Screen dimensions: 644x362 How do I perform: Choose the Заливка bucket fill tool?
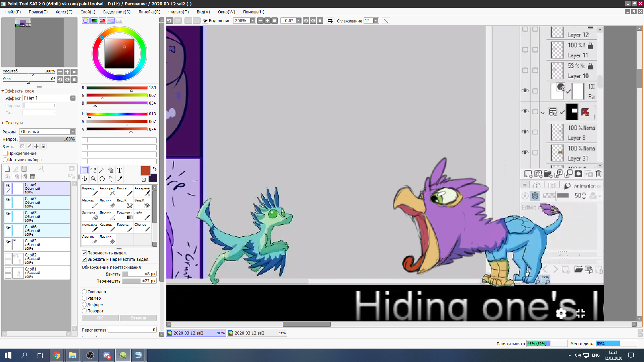pyautogui.click(x=90, y=215)
